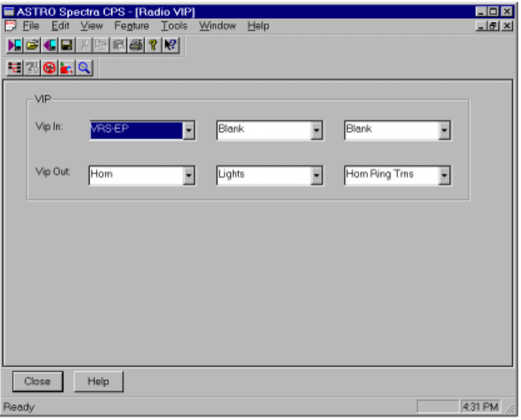
Task: Open Help topics via yellow question mark
Action: pos(153,45)
